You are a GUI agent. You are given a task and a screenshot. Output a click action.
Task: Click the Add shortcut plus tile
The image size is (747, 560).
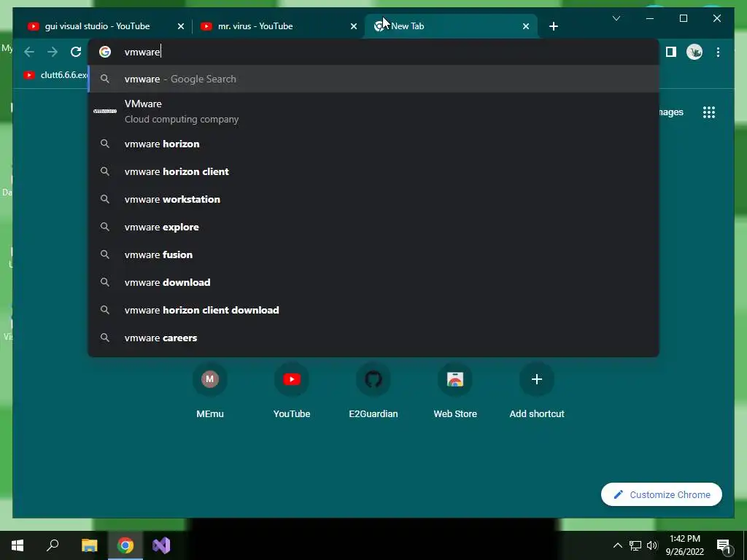point(537,391)
